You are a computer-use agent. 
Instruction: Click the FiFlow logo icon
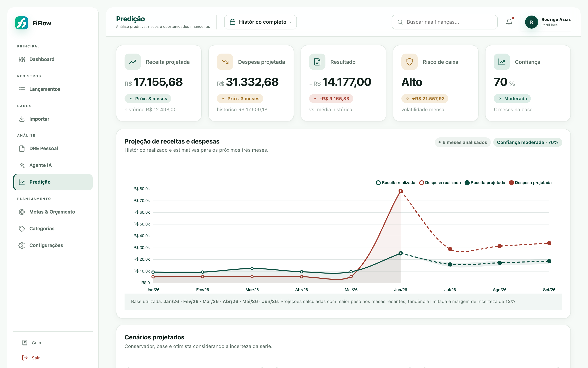coord(22,23)
